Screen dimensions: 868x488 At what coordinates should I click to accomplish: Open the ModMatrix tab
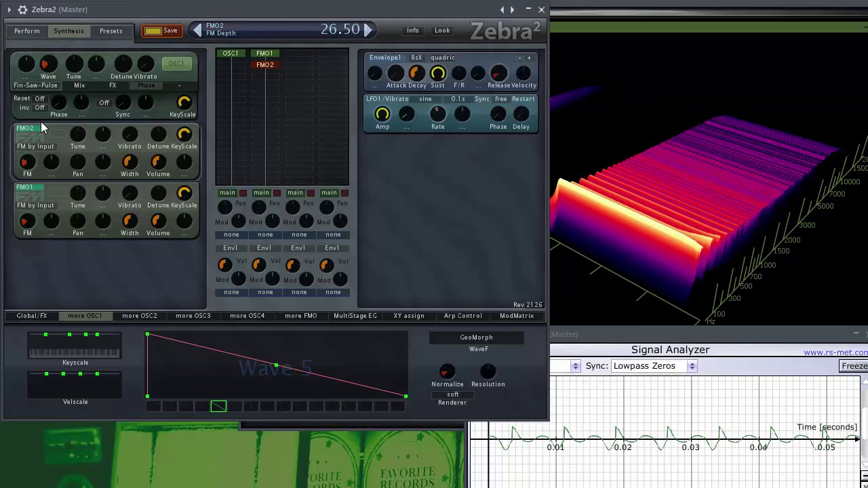[517, 316]
